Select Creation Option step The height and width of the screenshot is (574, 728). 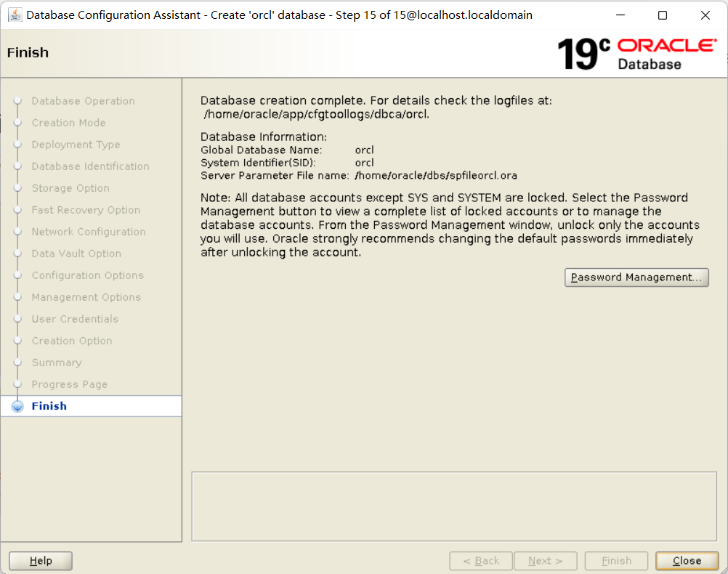click(72, 341)
